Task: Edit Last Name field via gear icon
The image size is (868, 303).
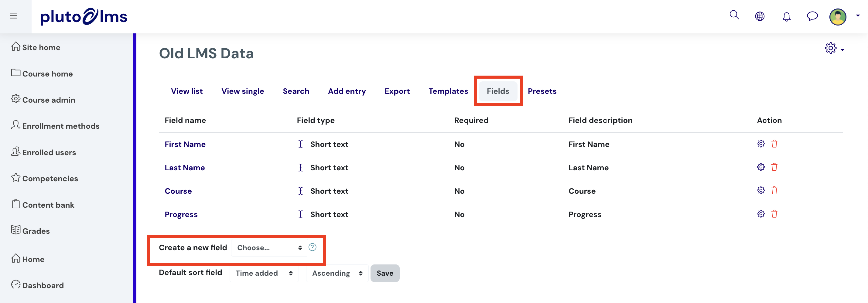Action: point(760,167)
